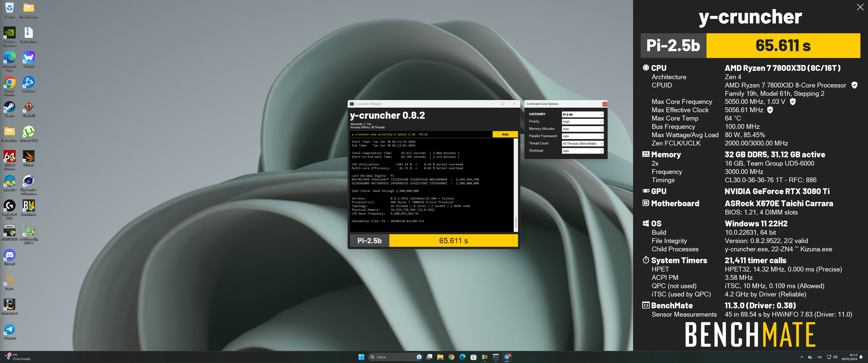Open Diablo III desktop shortcut
The image size is (868, 363).
(x=29, y=109)
